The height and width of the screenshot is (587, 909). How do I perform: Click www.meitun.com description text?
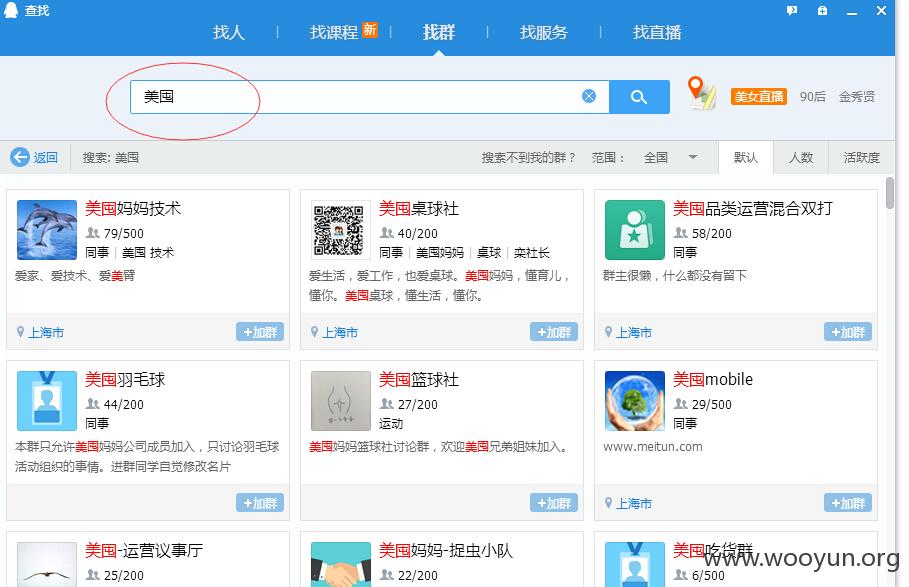coord(653,447)
